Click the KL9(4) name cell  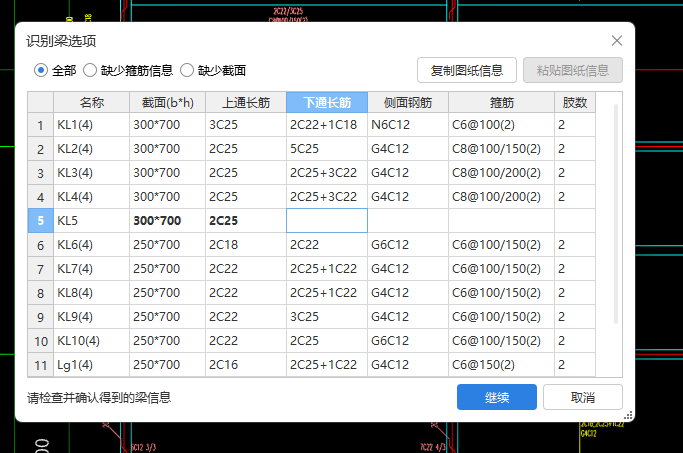[91, 317]
